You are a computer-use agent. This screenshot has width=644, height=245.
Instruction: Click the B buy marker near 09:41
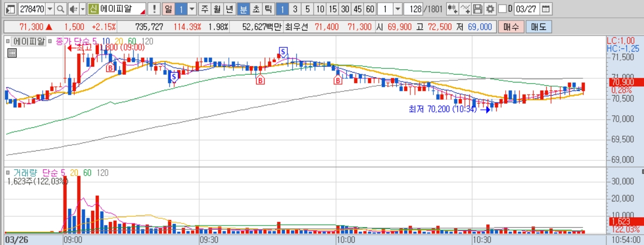point(260,80)
